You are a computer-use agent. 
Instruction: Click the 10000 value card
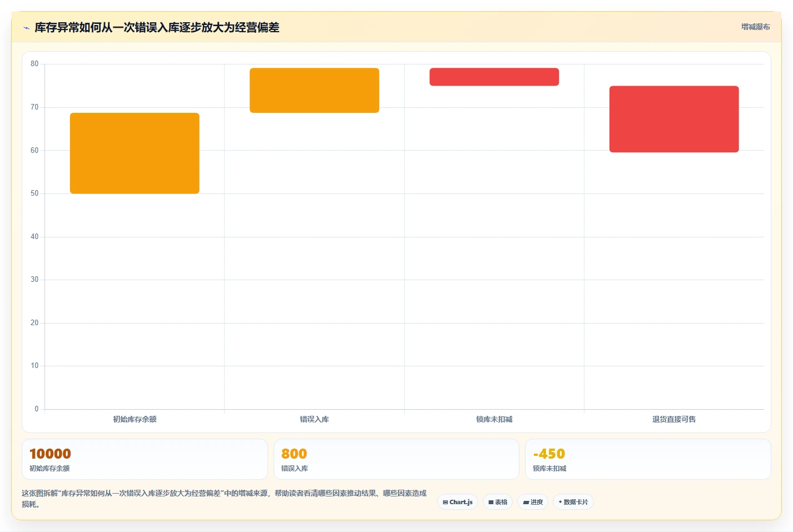145,459
